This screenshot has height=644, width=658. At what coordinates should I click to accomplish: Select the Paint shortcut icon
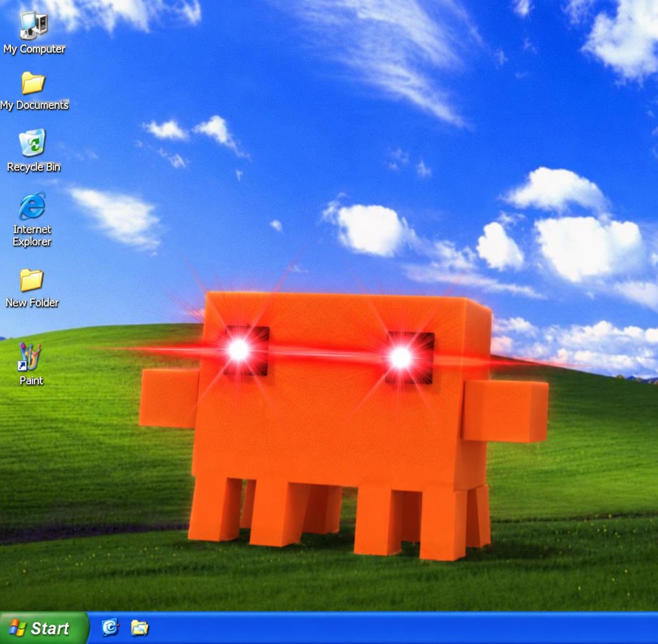pos(30,357)
